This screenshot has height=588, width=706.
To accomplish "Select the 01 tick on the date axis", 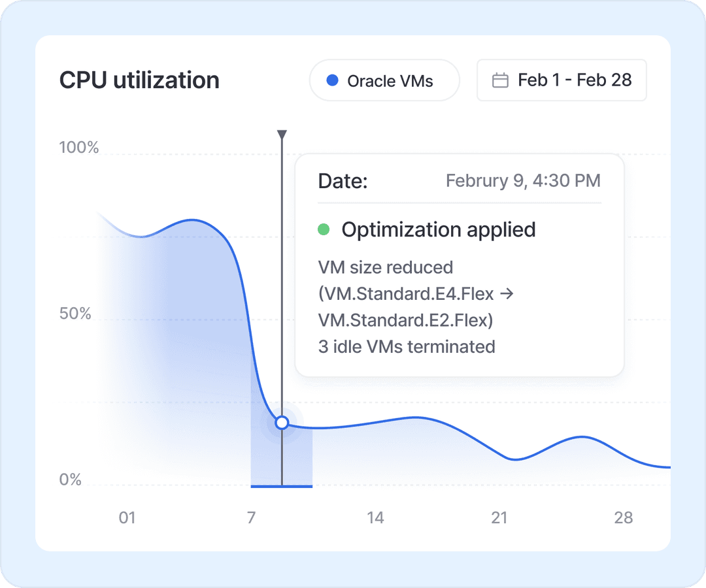I will 127,518.
